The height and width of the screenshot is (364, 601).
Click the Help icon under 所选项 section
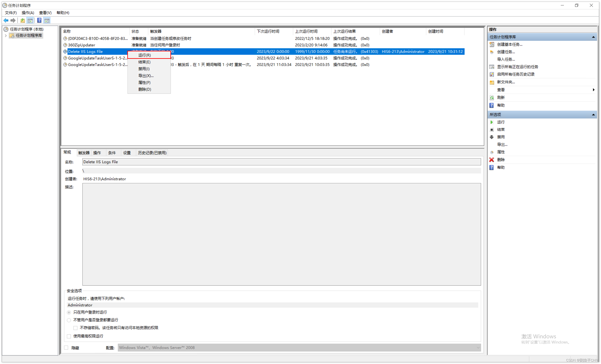[x=492, y=168]
